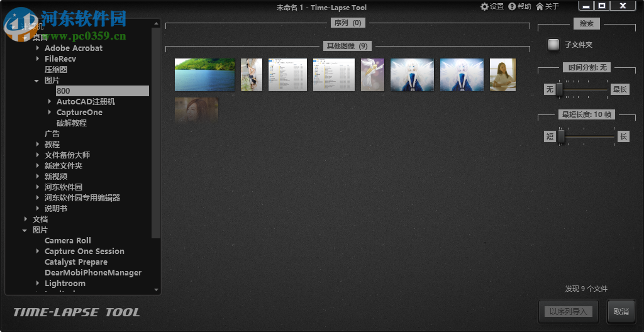This screenshot has width=644, height=332.
Task: Expand the AutoCAD注册机 folder arrow
Action: click(49, 101)
